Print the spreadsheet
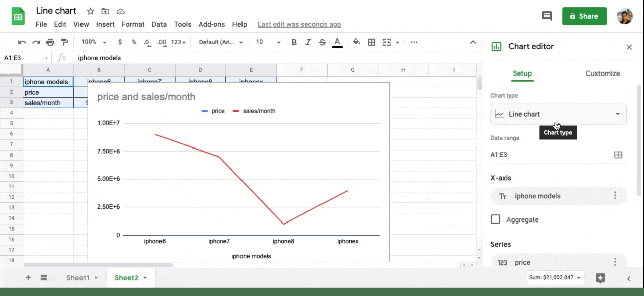The image size is (644, 296). click(50, 42)
